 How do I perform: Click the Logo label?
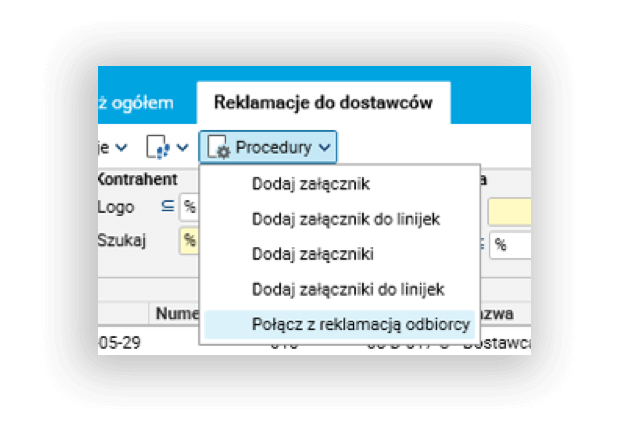coord(116,207)
